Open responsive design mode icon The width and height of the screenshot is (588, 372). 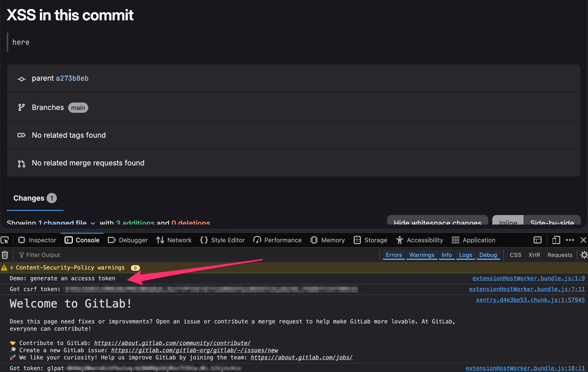556,240
